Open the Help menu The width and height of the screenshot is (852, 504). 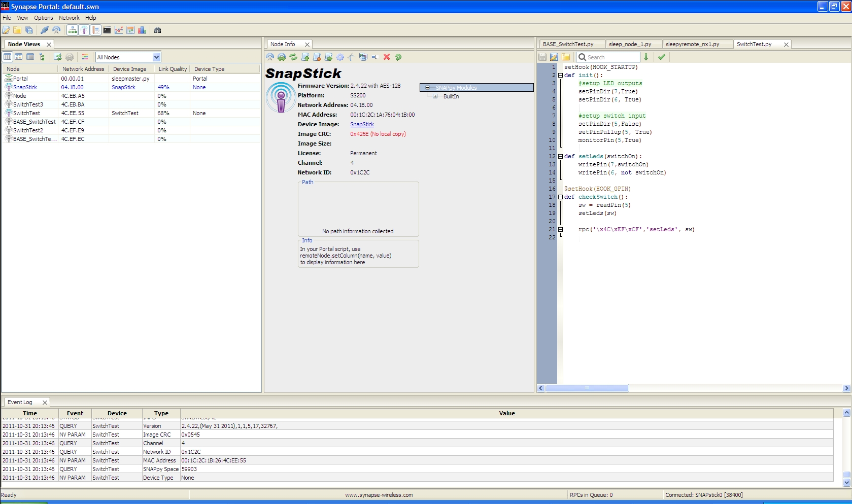coord(91,18)
